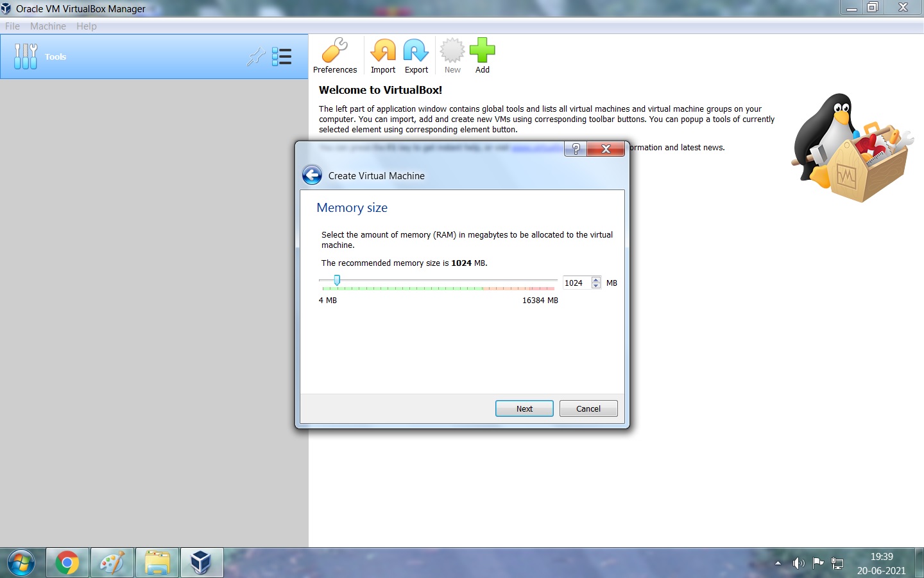Click the pin icon beside Tools
Viewport: 924px width, 578px height.
click(256, 57)
